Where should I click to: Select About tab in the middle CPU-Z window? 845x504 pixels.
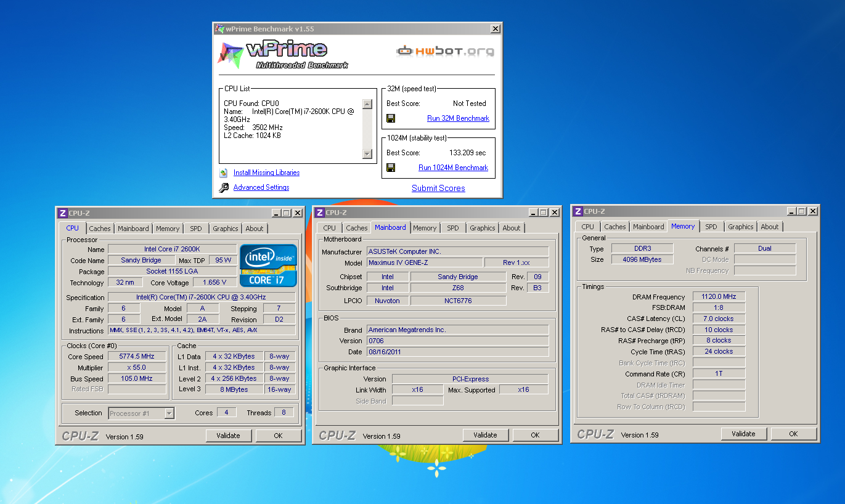tap(512, 228)
